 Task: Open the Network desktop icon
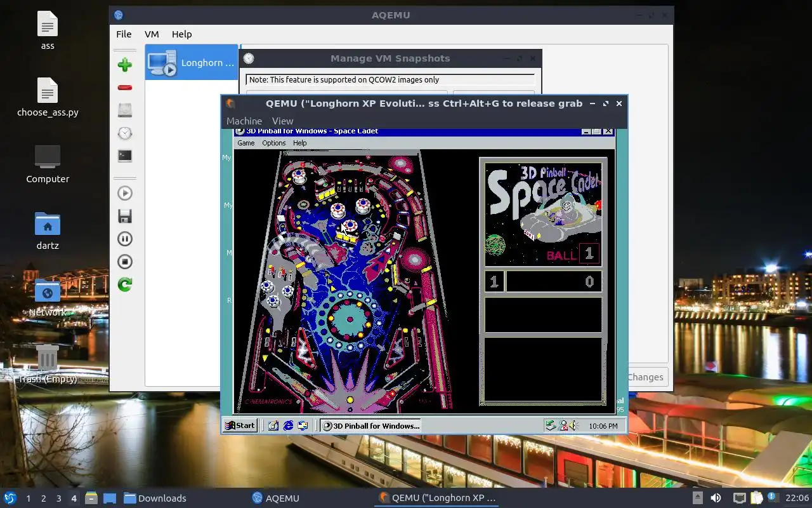tap(48, 297)
